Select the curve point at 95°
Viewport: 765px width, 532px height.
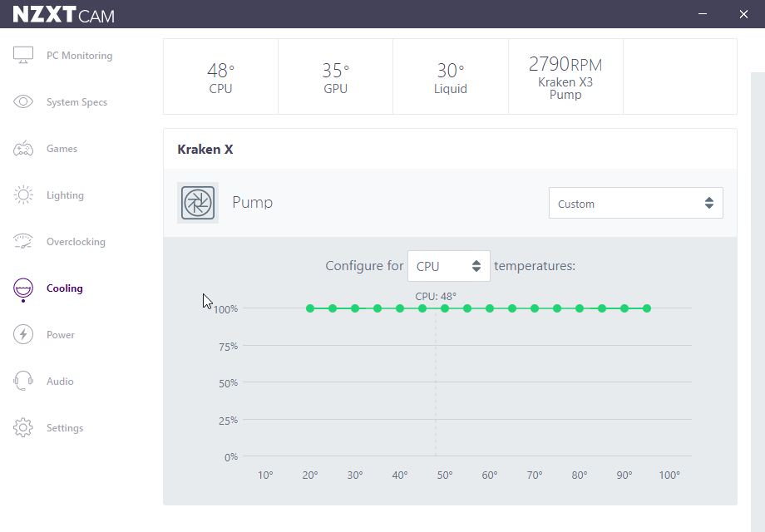click(x=647, y=308)
